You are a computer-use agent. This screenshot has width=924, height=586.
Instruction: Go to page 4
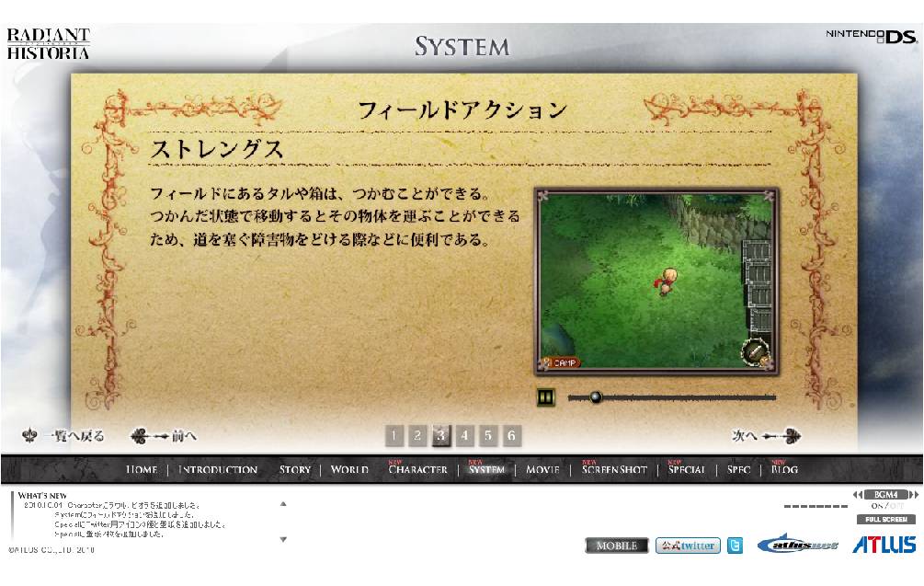464,436
